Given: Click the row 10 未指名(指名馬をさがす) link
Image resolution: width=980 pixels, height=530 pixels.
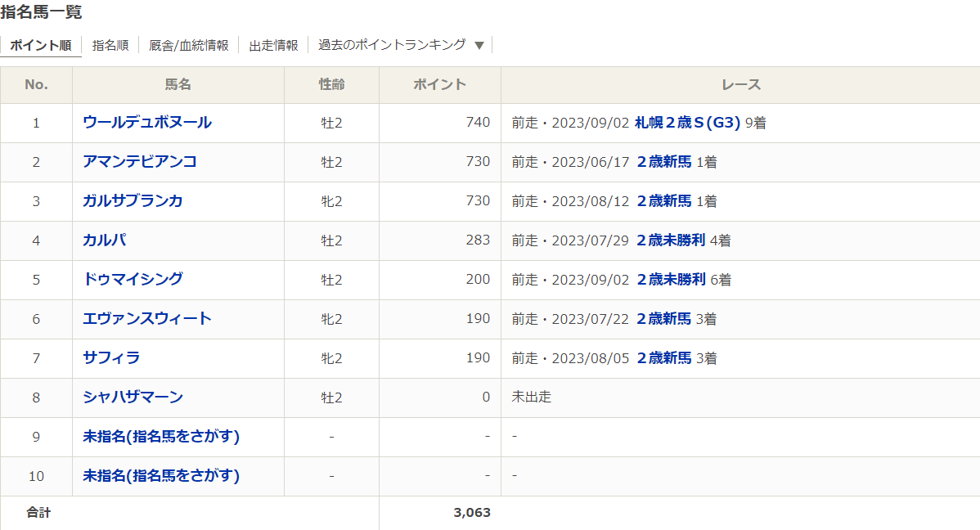Looking at the screenshot, I should 161,476.
